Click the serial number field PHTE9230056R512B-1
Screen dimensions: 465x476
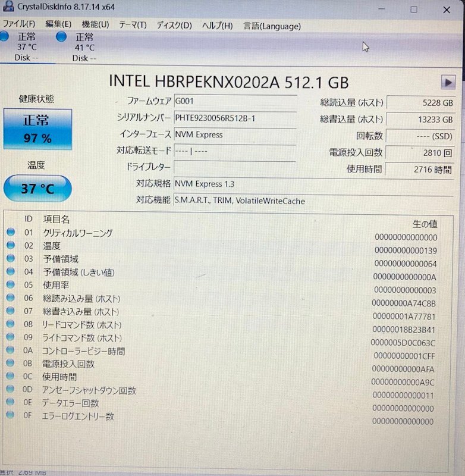235,118
